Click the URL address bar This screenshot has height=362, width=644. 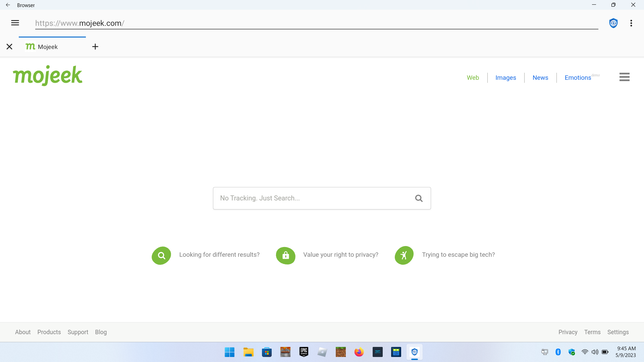click(x=316, y=23)
